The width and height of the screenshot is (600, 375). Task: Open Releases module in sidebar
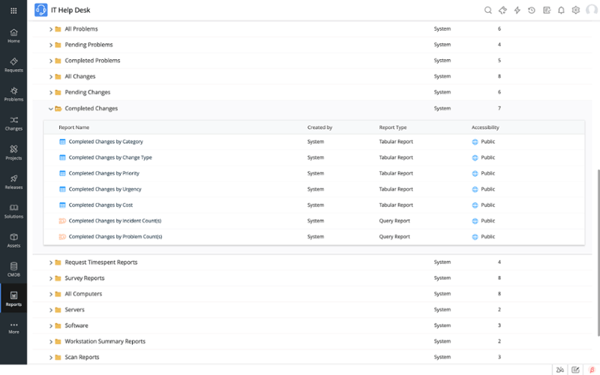click(x=14, y=182)
